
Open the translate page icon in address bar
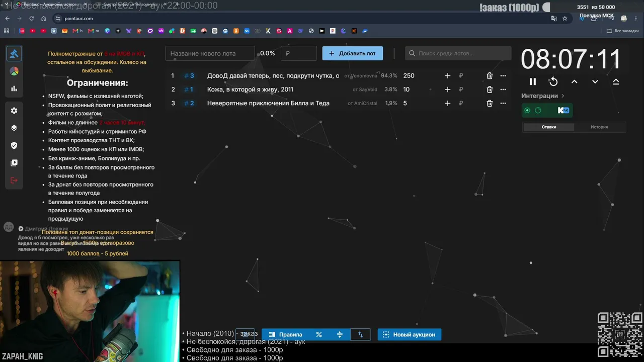[554, 19]
